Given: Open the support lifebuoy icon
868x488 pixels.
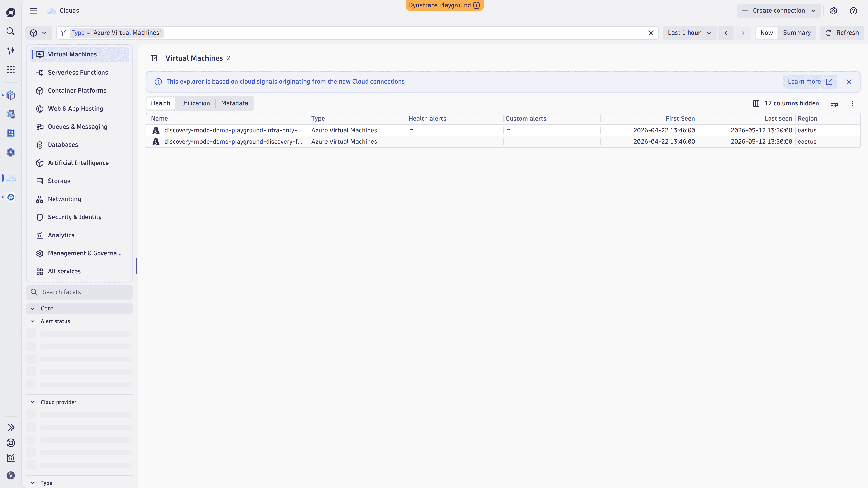Looking at the screenshot, I should [x=11, y=443].
